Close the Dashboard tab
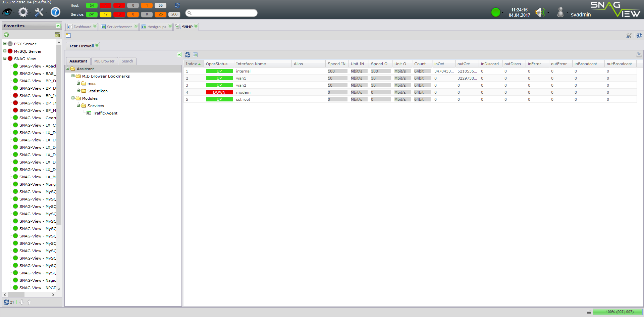Screen dimensions: 644x317 (95, 26)
